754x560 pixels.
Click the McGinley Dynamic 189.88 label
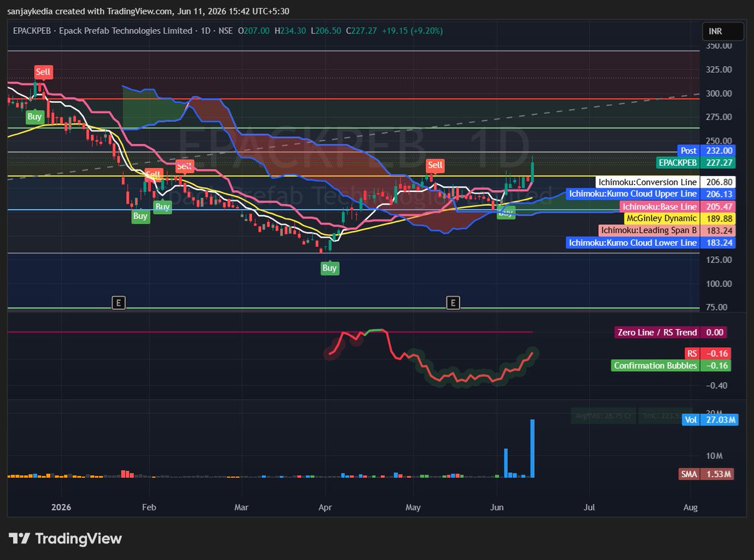(680, 218)
